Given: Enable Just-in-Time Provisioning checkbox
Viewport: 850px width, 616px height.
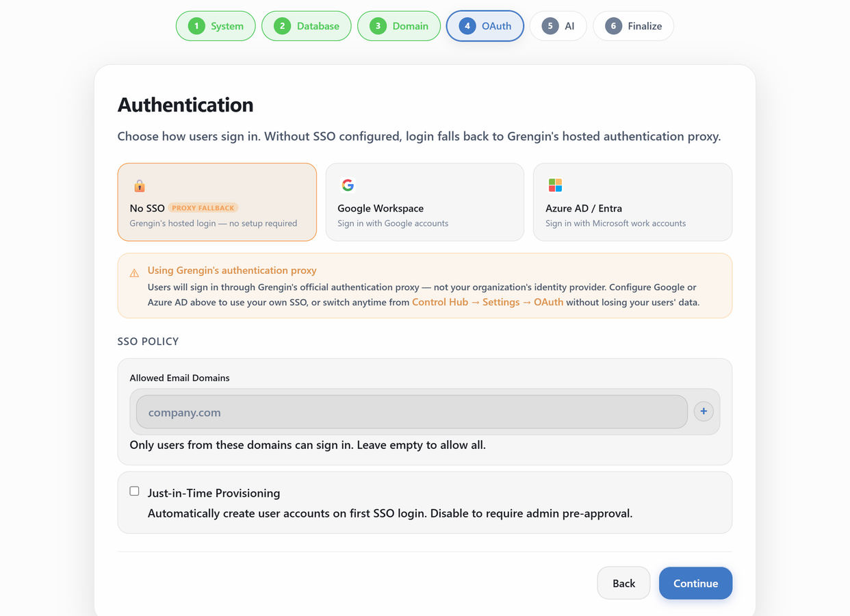Looking at the screenshot, I should (134, 491).
